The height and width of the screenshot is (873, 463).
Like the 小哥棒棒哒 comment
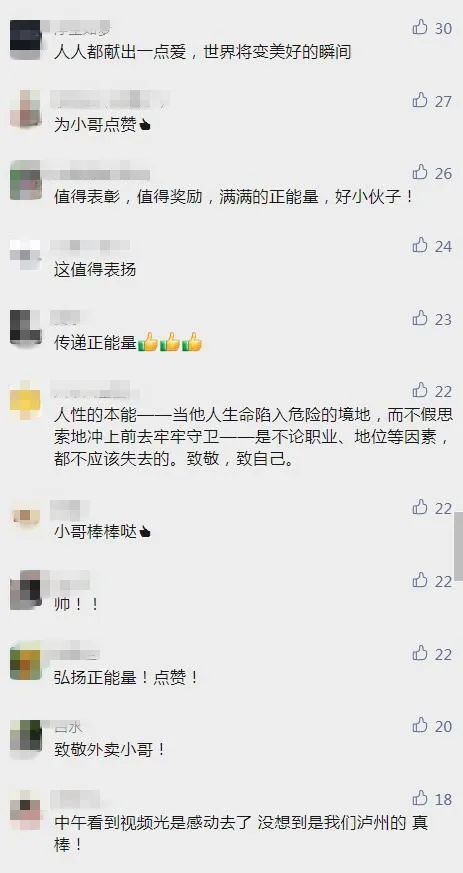[420, 507]
